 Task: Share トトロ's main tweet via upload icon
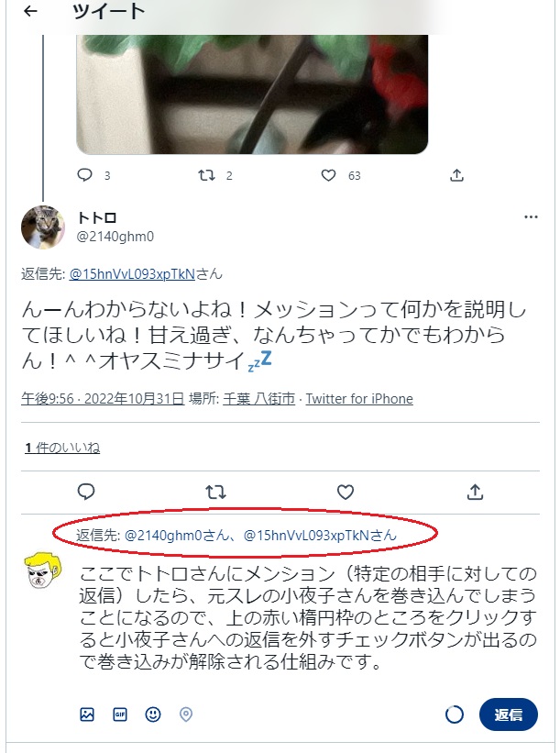point(475,492)
